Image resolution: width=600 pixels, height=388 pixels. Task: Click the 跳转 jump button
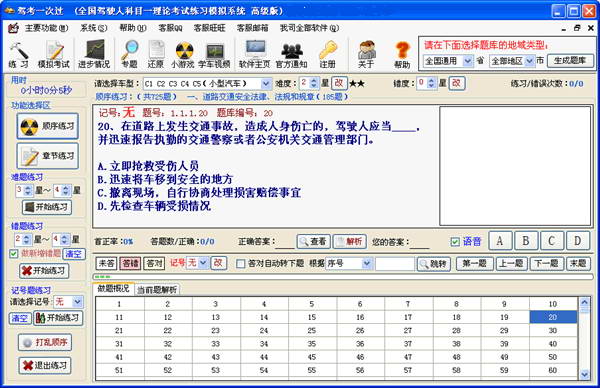point(434,264)
